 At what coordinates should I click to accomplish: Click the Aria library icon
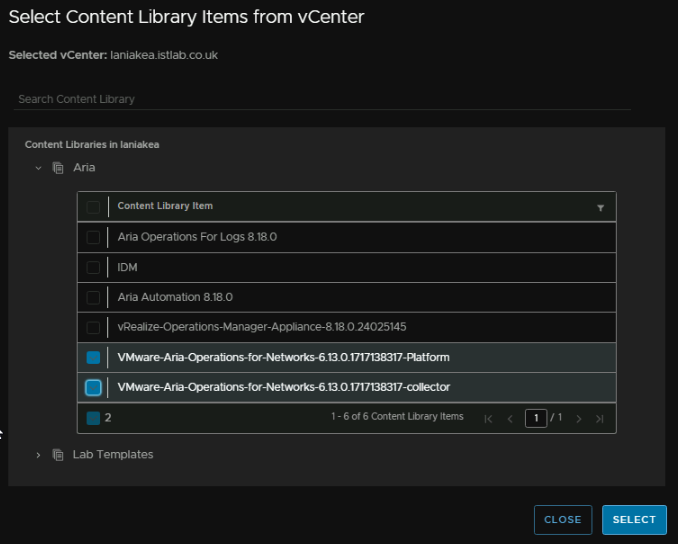[x=58, y=168]
